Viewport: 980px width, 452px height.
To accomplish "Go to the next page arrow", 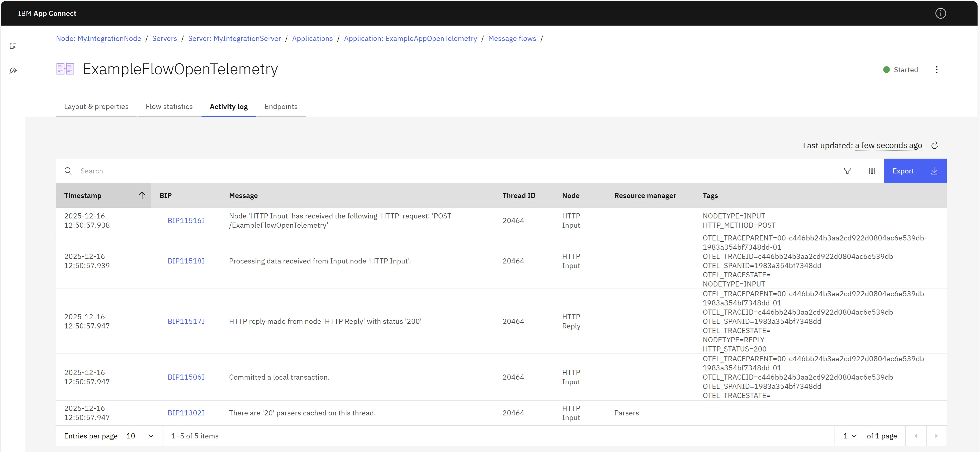I will (x=936, y=436).
